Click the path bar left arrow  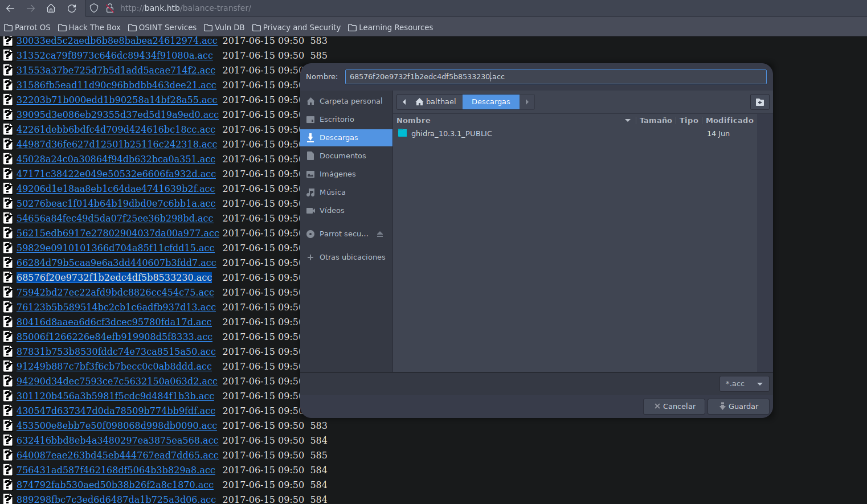[404, 102]
